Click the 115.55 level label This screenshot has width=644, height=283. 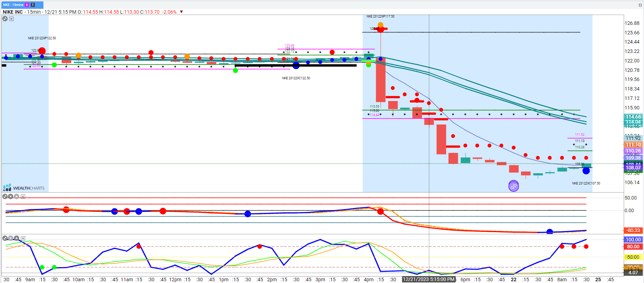tap(374, 107)
